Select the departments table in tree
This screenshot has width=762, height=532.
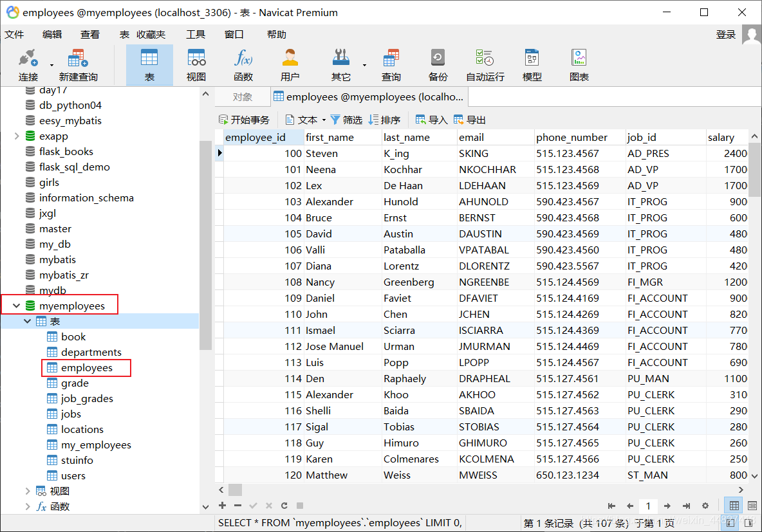tap(91, 353)
